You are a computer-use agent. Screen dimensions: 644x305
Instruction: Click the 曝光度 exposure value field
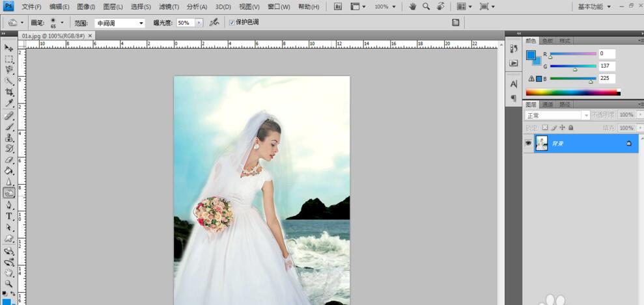[x=185, y=23]
